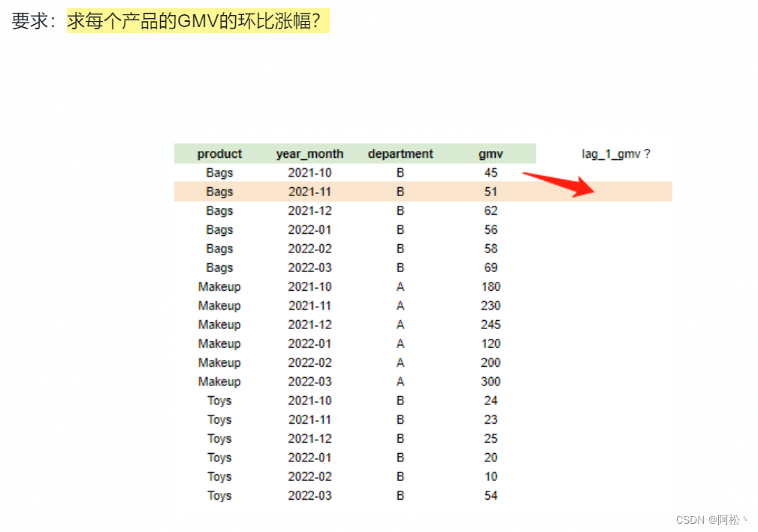Click product 'Toys' in the 2021-10 row
This screenshot has width=758, height=532.
[219, 401]
